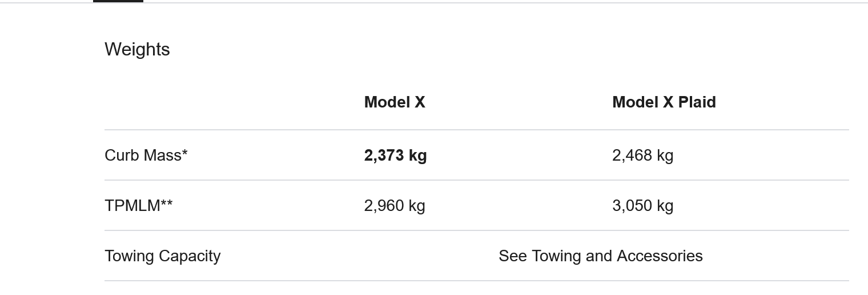Click the single asterisk after Curb Mass
The height and width of the screenshot is (295, 868).
[x=185, y=153]
